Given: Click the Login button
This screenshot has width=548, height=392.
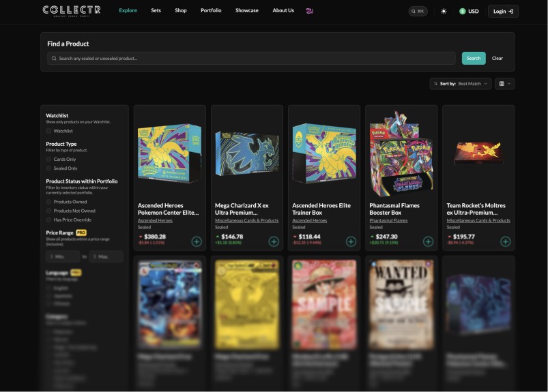Looking at the screenshot, I should point(503,11).
